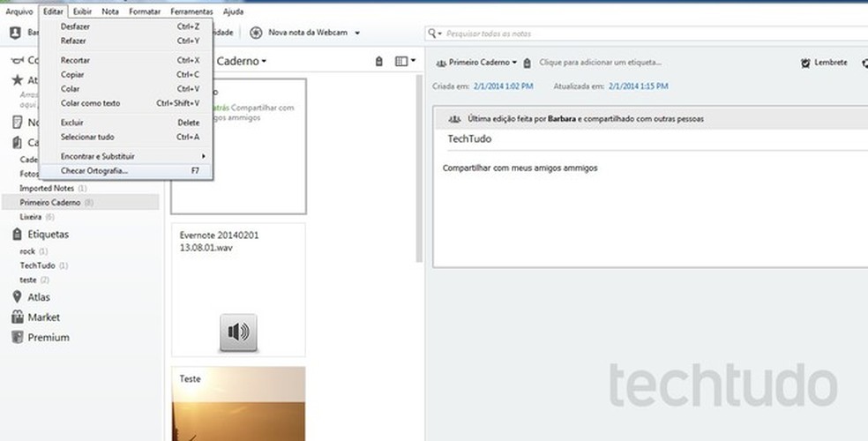Viewport: 868px width, 441px height.
Task: Open the Atlas section
Action: coord(39,298)
